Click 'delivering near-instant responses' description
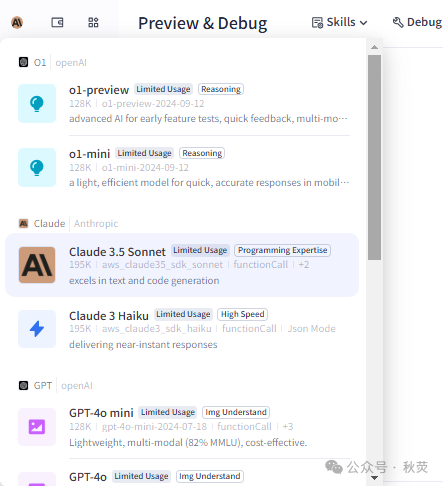 pyautogui.click(x=143, y=345)
